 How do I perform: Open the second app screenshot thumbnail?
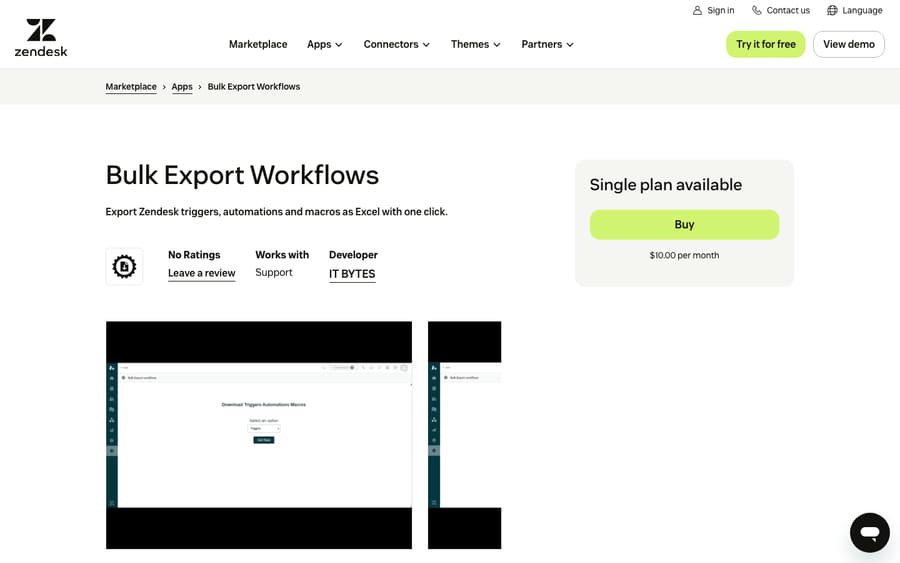point(464,435)
